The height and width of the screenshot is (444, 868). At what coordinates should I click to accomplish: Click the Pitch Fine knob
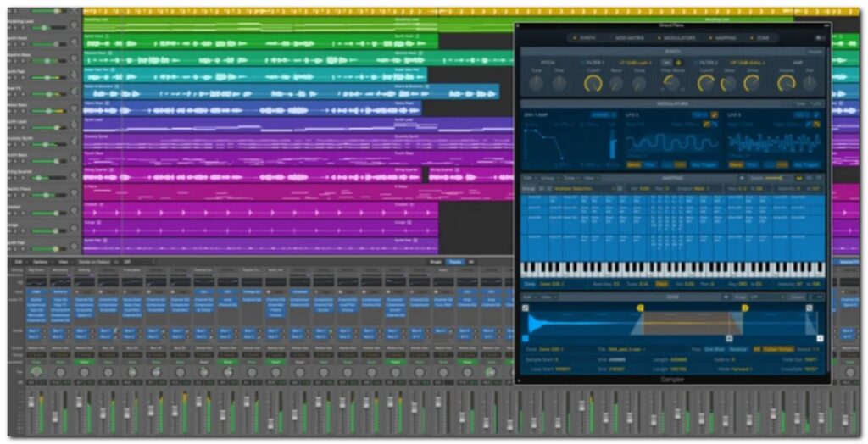click(559, 84)
